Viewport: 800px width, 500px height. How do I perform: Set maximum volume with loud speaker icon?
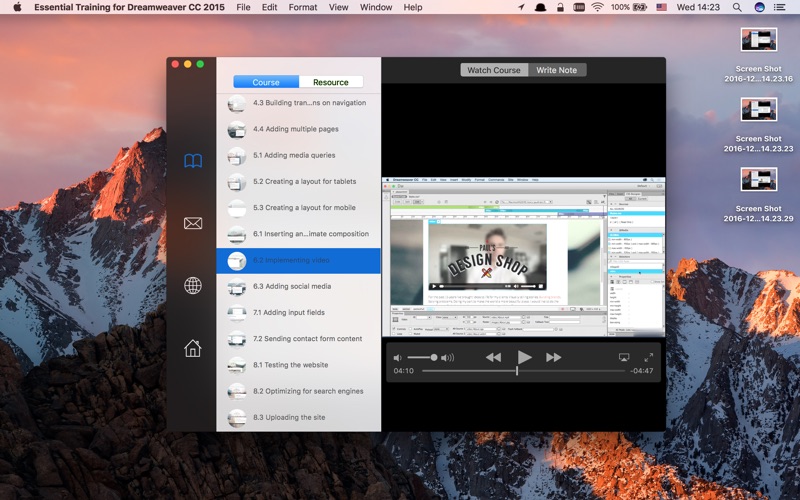447,358
